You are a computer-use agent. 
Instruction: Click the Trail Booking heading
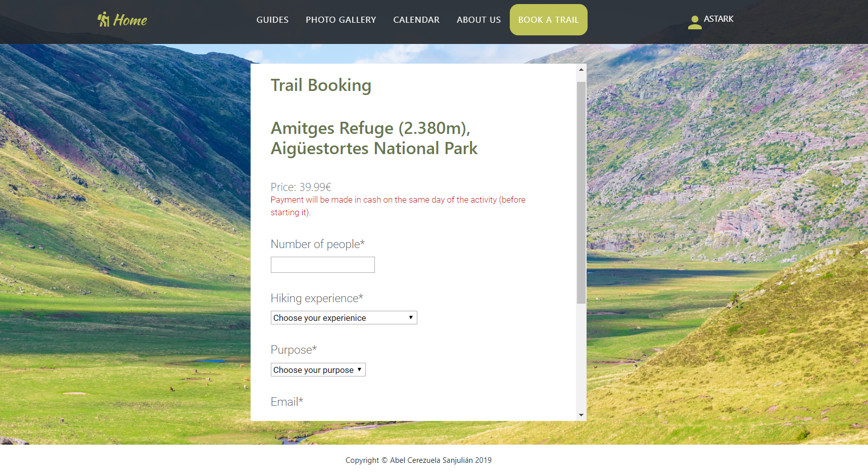pos(321,85)
